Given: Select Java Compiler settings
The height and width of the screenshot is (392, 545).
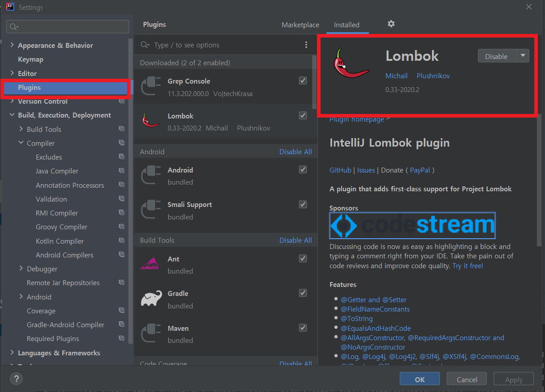Looking at the screenshot, I should [x=57, y=171].
